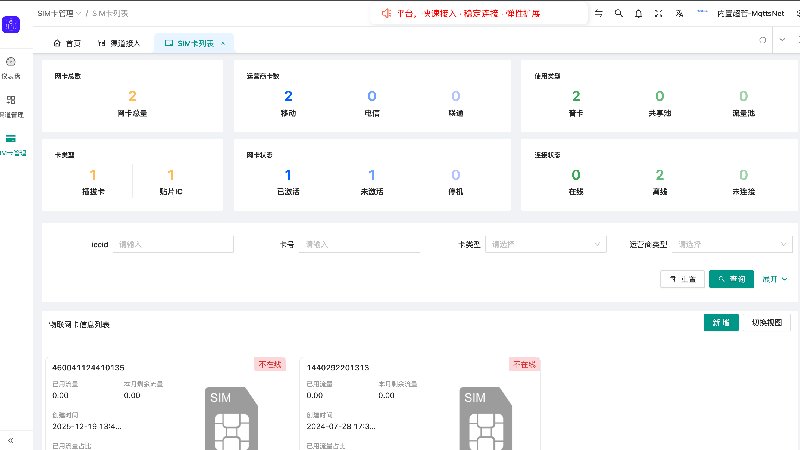Open the user name account menu

pos(750,13)
